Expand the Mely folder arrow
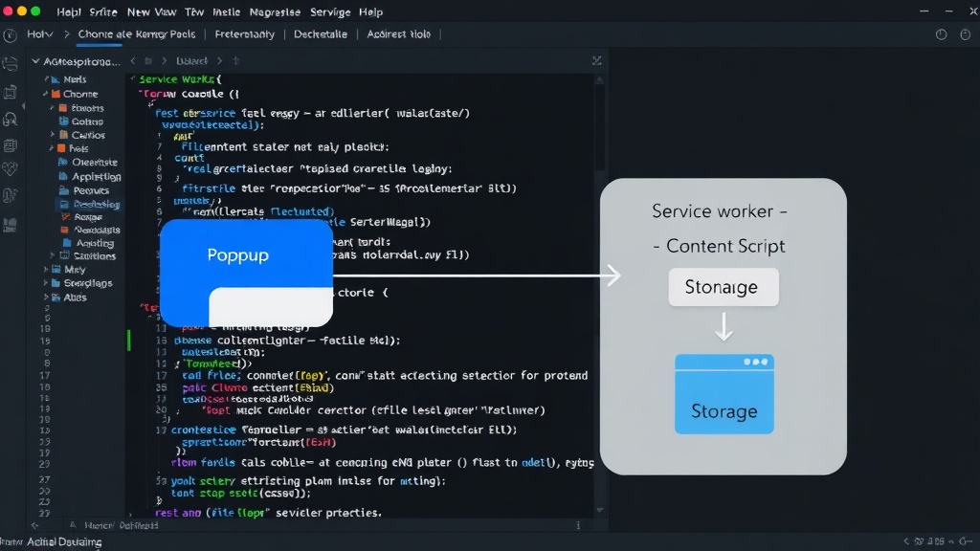The height and width of the screenshot is (551, 980). pos(46,269)
